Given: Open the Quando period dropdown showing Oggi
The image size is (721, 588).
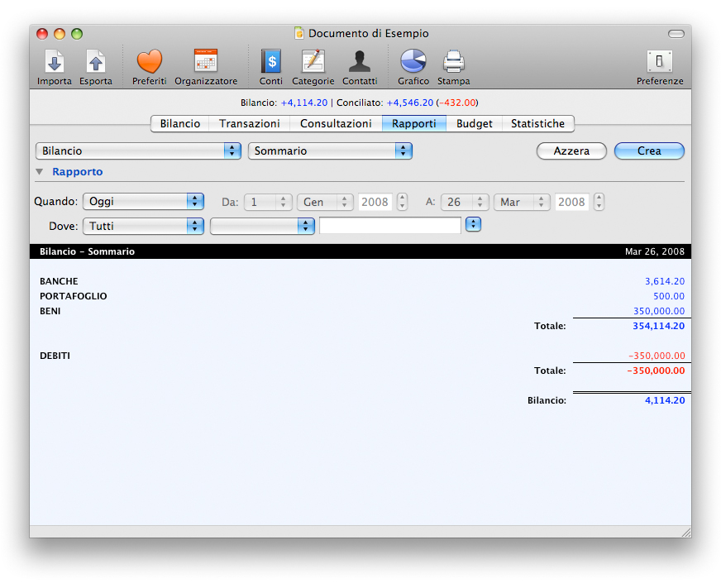Looking at the screenshot, I should (143, 202).
